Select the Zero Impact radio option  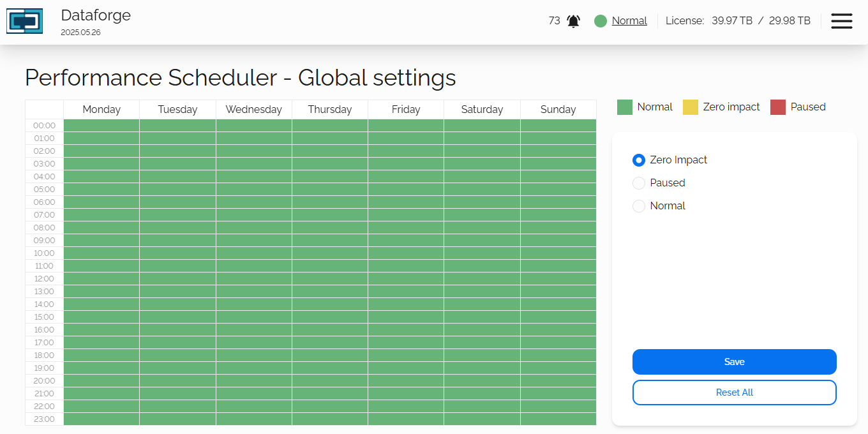click(639, 160)
